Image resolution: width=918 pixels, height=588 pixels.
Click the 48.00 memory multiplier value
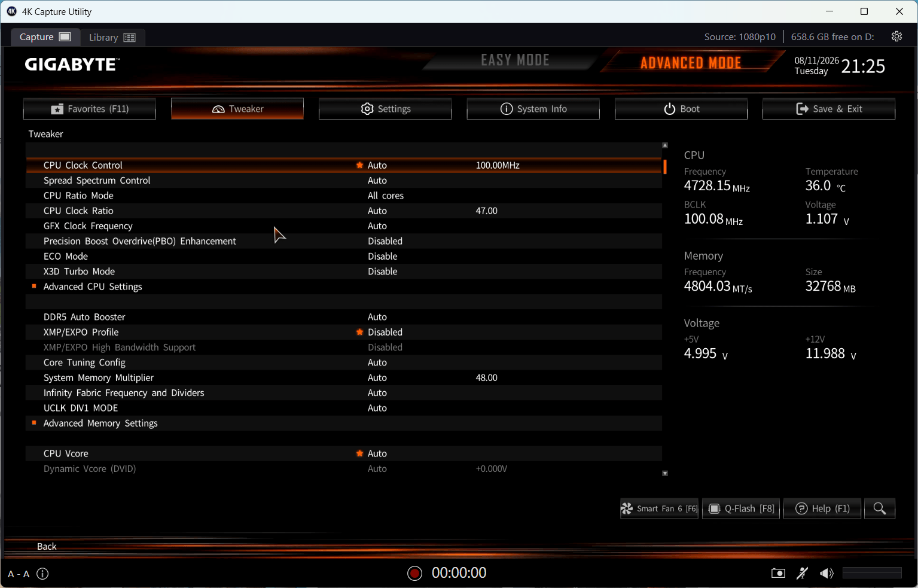point(487,377)
